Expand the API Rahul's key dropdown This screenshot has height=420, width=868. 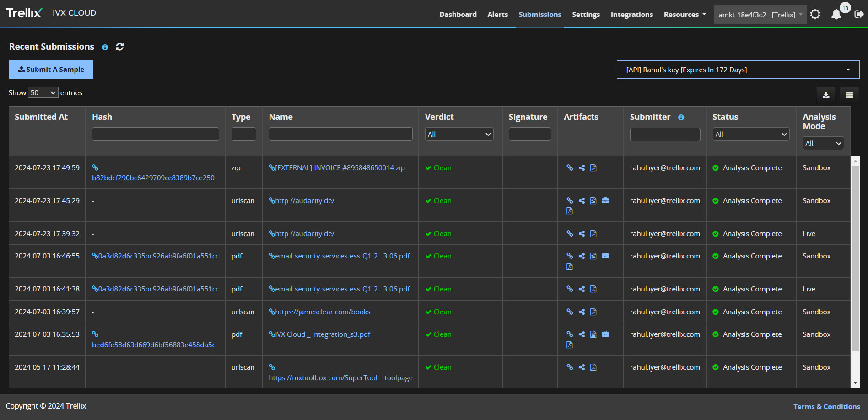click(x=738, y=70)
